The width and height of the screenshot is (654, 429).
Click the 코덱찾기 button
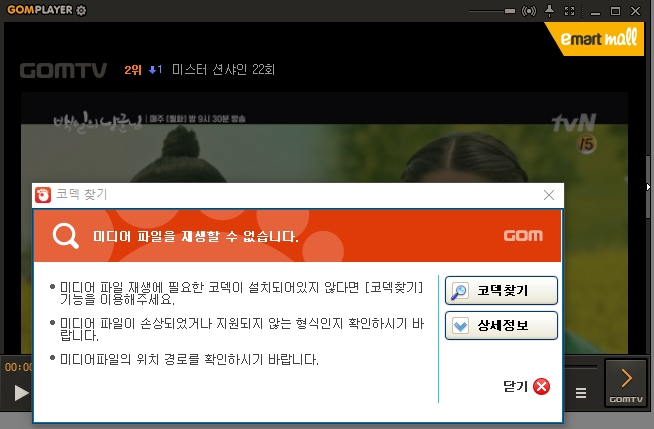click(x=501, y=290)
